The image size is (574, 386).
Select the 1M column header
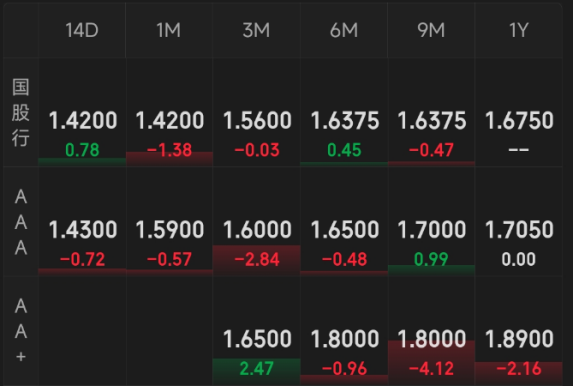coord(169,30)
